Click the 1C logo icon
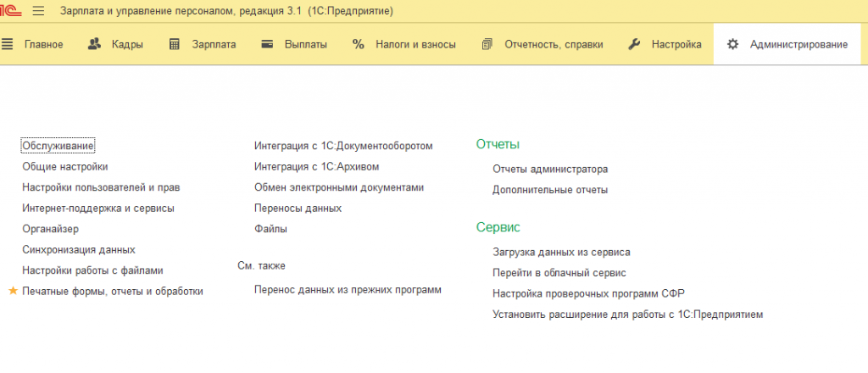This screenshot has height=373, width=868. point(9,11)
